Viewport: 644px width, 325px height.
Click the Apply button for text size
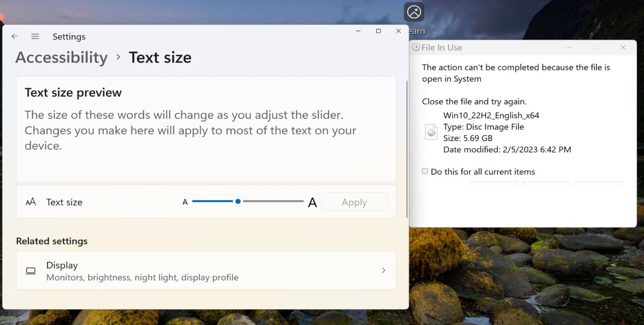pos(354,202)
